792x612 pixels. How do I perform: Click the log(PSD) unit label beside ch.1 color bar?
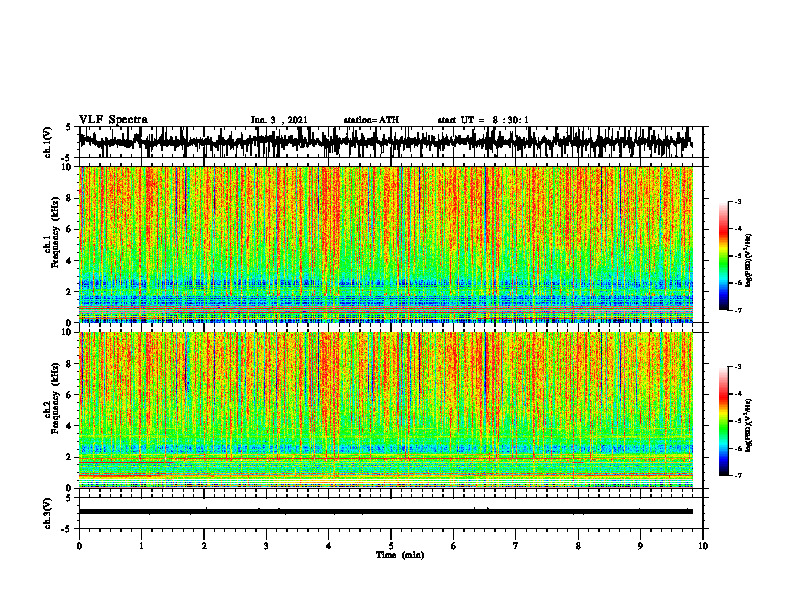[748, 261]
